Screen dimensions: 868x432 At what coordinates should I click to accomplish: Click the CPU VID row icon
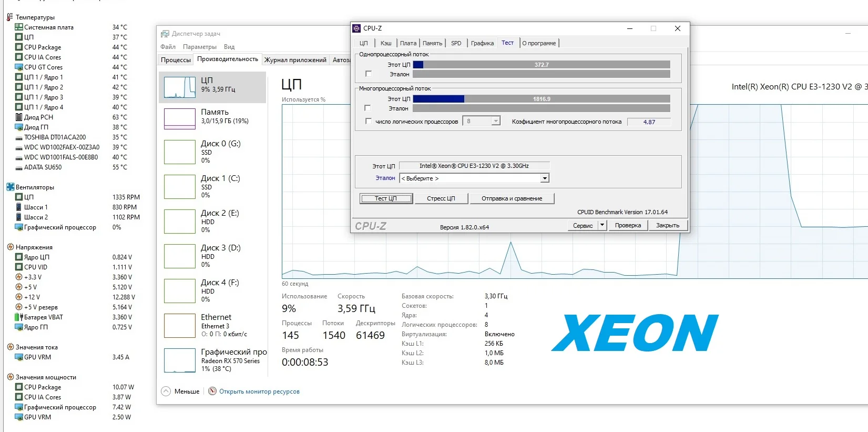pyautogui.click(x=19, y=267)
